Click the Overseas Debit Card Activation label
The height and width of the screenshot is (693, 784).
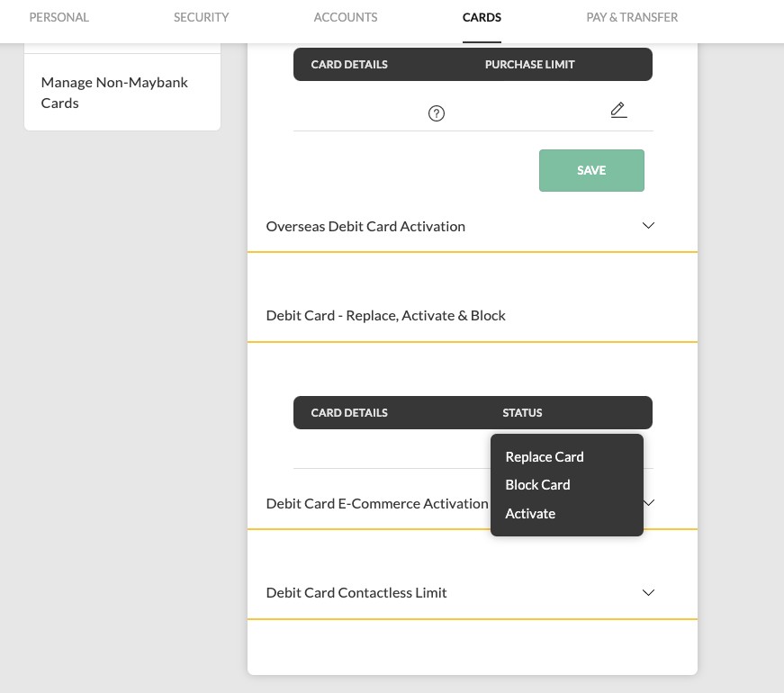[x=365, y=227]
